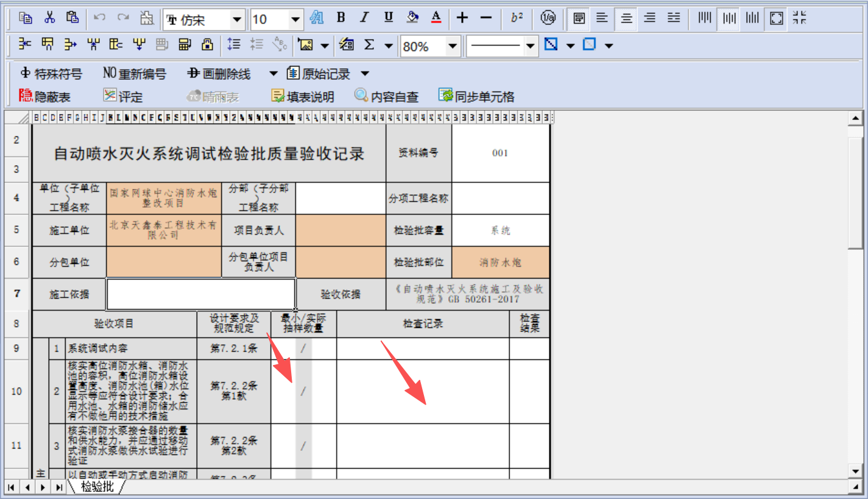
Task: Click the superscript b² icon
Action: [x=517, y=18]
